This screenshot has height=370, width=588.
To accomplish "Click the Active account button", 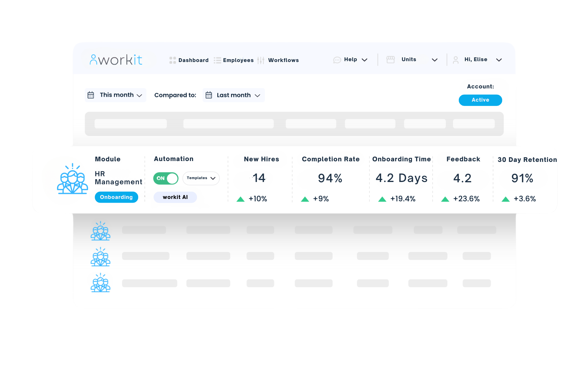I will pos(480,100).
